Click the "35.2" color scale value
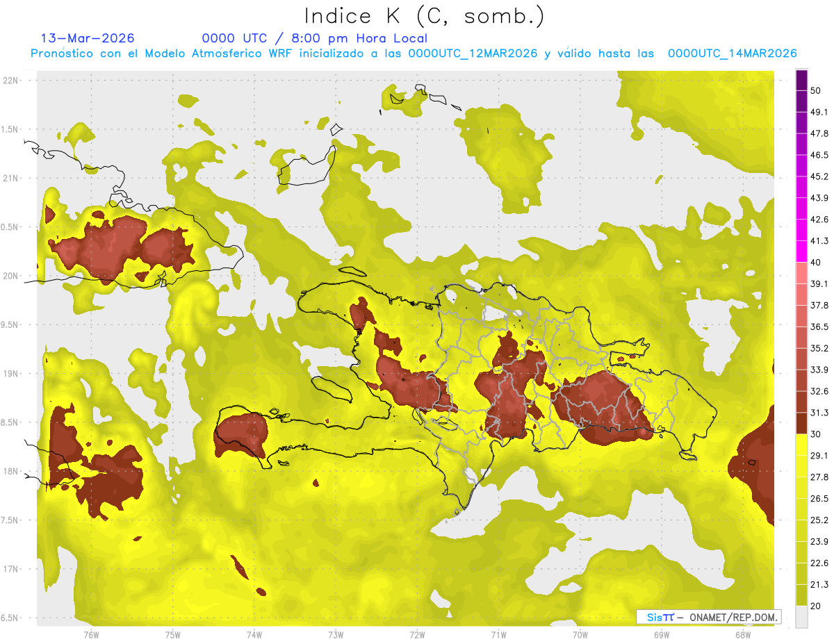Image resolution: width=834 pixels, height=644 pixels. 819,348
